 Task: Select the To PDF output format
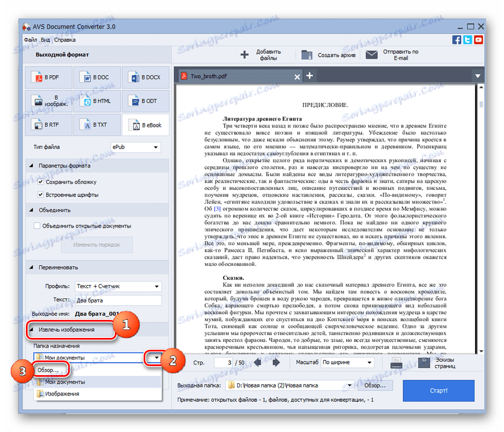[x=48, y=78]
